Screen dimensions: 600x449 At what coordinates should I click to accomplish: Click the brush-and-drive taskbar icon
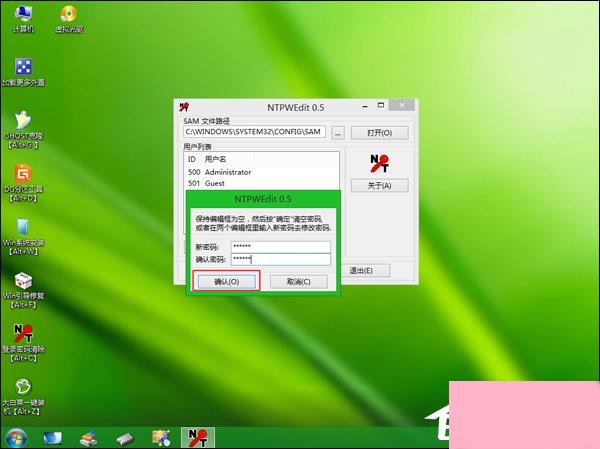88,438
